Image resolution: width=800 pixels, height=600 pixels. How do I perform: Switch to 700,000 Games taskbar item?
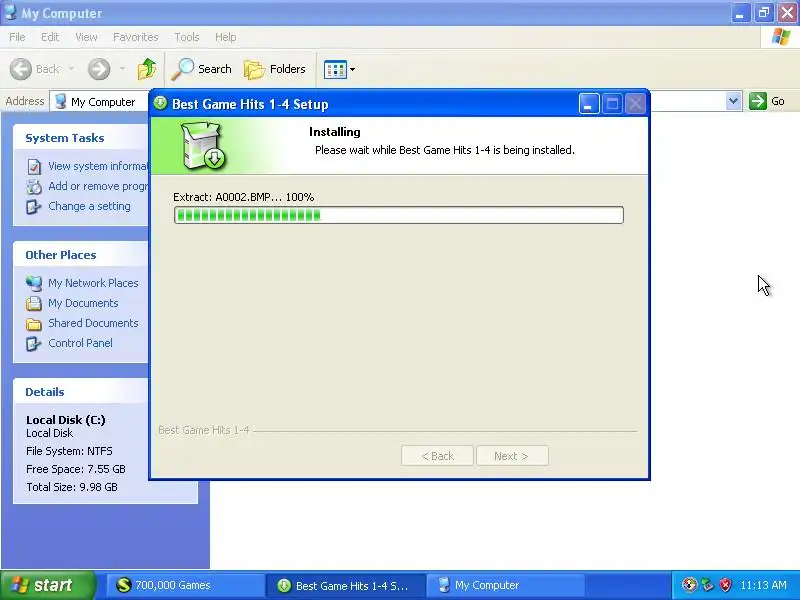tap(185, 585)
